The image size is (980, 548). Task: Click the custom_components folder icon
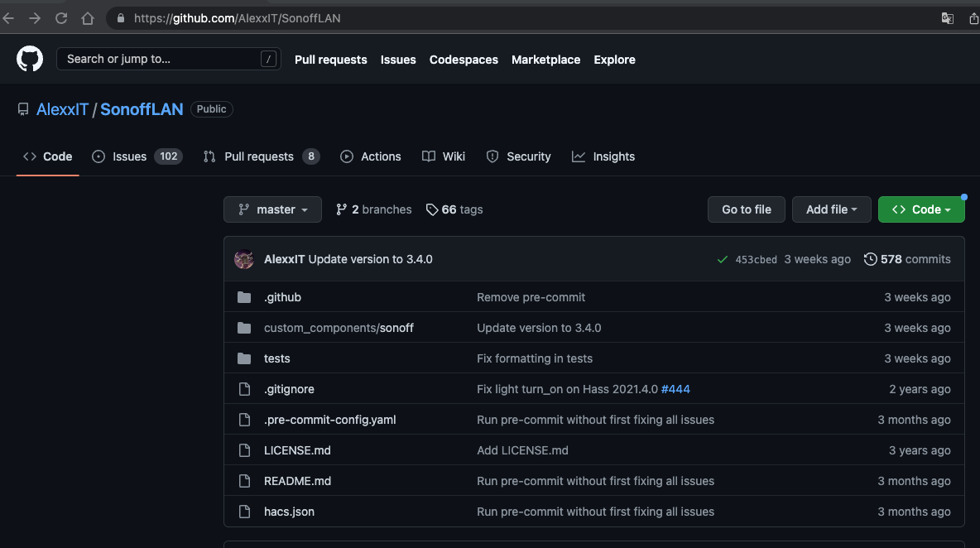pos(244,328)
